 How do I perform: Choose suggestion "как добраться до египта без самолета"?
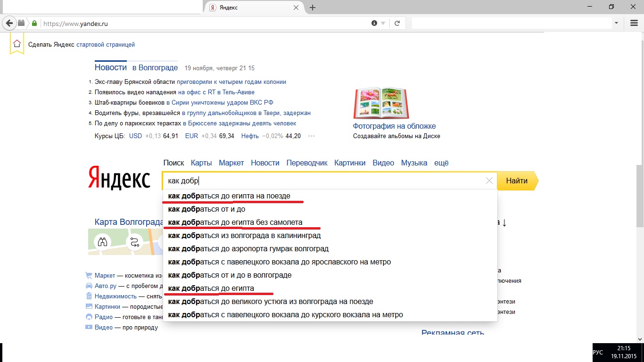235,222
